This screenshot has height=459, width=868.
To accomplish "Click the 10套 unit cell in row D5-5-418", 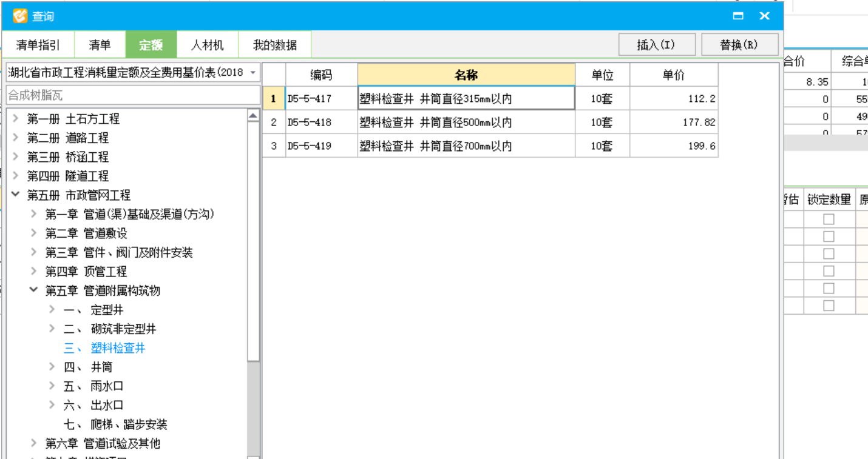I will pyautogui.click(x=603, y=122).
